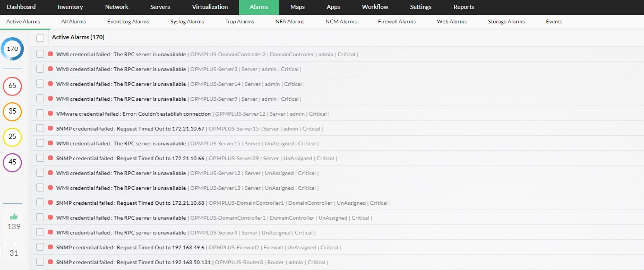Viewport: 644px width, 270px height.
Task: Check the OPMPLUS-Firewall2 alarm checkbox
Action: [x=40, y=247]
